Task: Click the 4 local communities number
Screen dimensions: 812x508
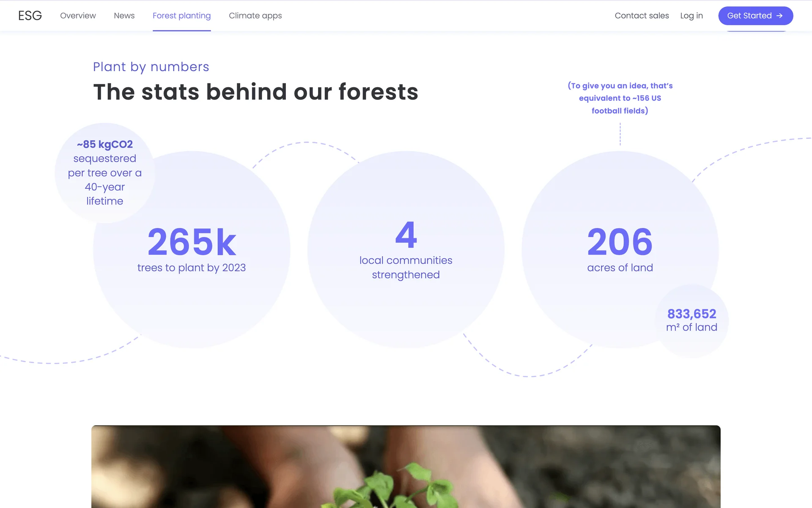Action: (x=406, y=235)
